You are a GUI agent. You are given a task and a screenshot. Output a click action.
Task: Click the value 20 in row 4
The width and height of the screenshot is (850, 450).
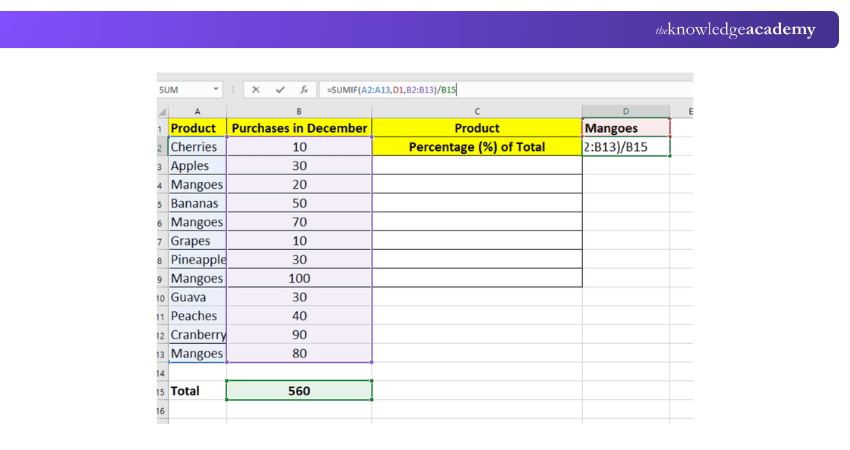pyautogui.click(x=299, y=184)
